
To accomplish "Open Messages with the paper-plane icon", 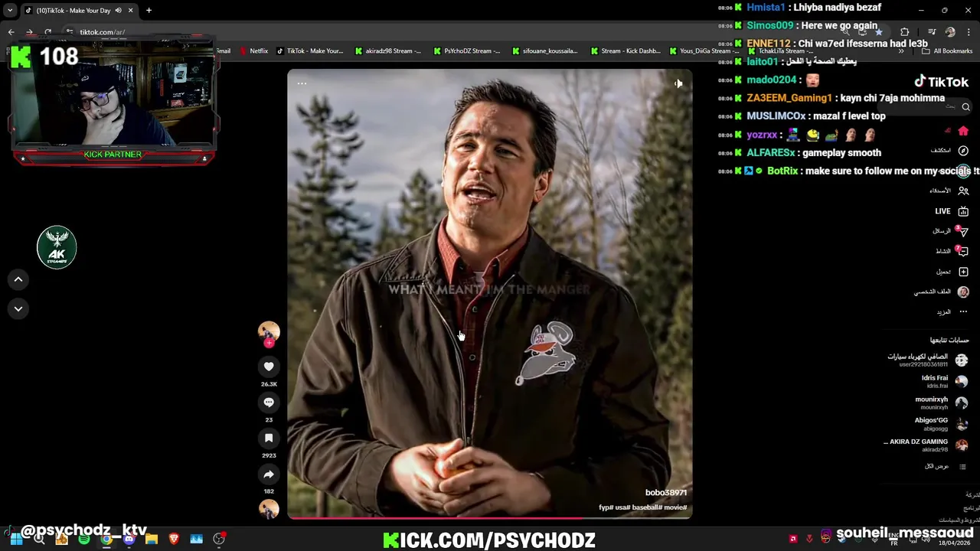I will [963, 231].
